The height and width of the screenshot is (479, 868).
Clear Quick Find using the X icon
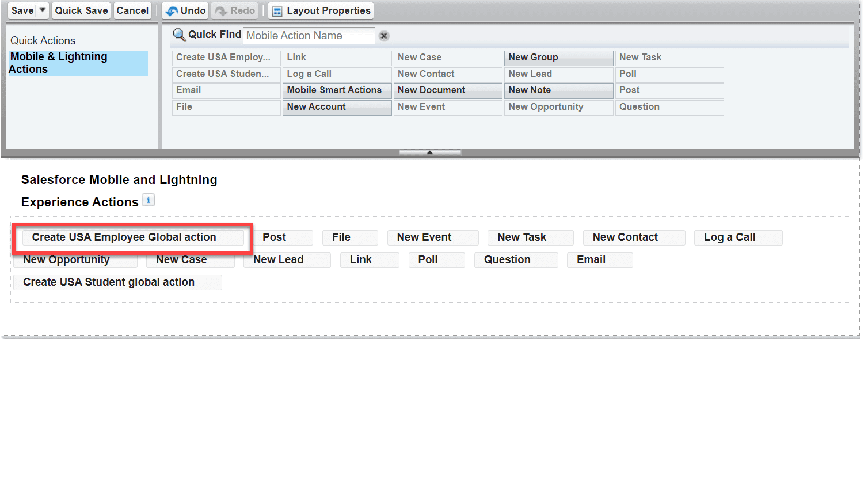383,36
